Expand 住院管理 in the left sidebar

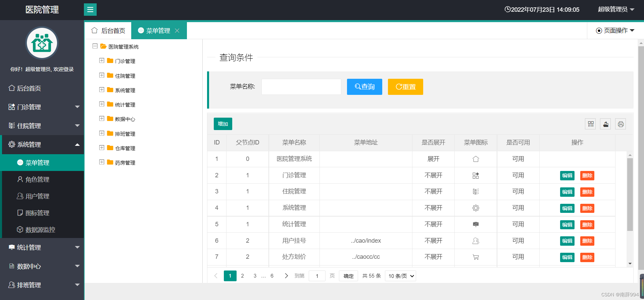pyautogui.click(x=42, y=126)
